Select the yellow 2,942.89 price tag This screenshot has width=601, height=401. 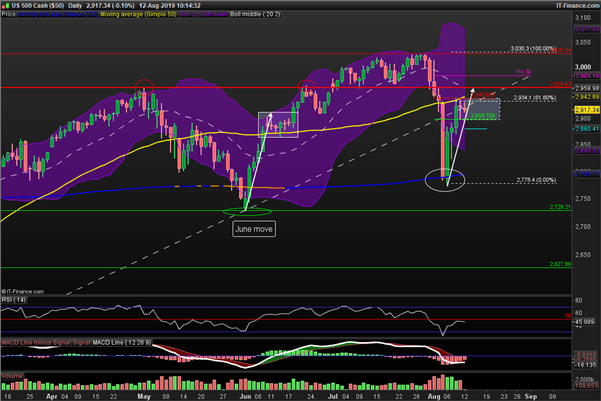(x=586, y=97)
